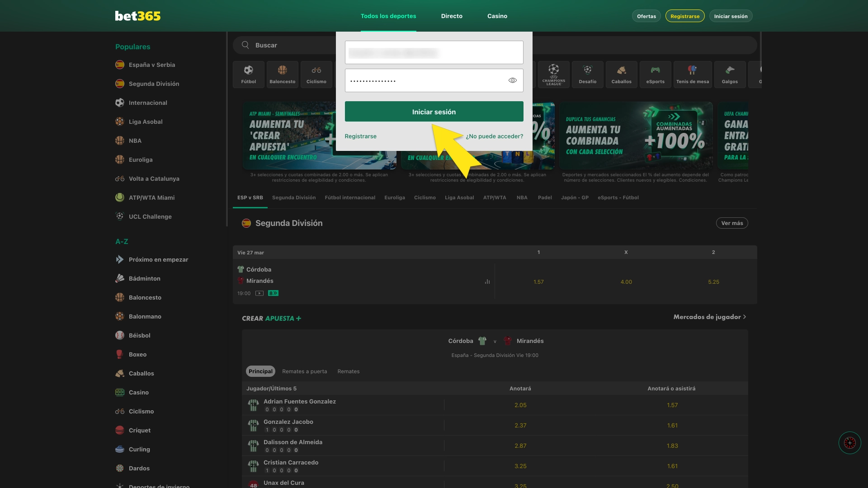Switch to the Euroliga tab
This screenshot has height=488, width=868.
[x=394, y=197]
